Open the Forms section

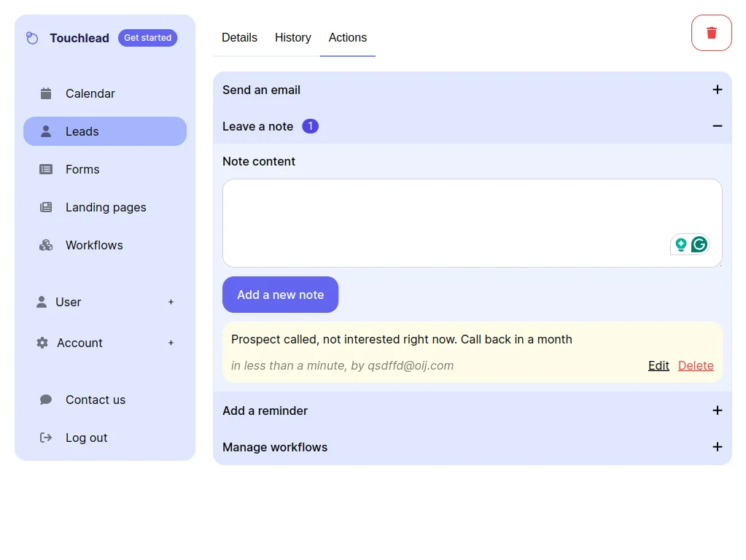coord(82,169)
